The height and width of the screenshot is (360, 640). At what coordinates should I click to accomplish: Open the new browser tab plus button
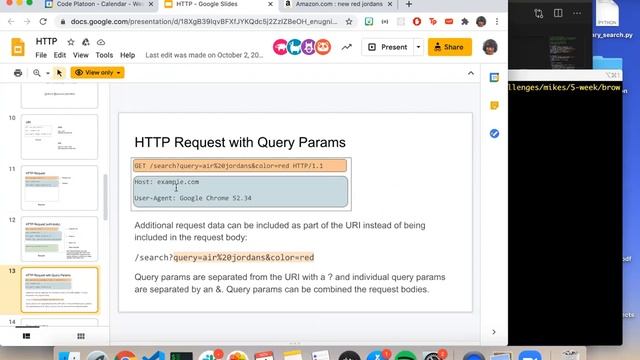409,4
